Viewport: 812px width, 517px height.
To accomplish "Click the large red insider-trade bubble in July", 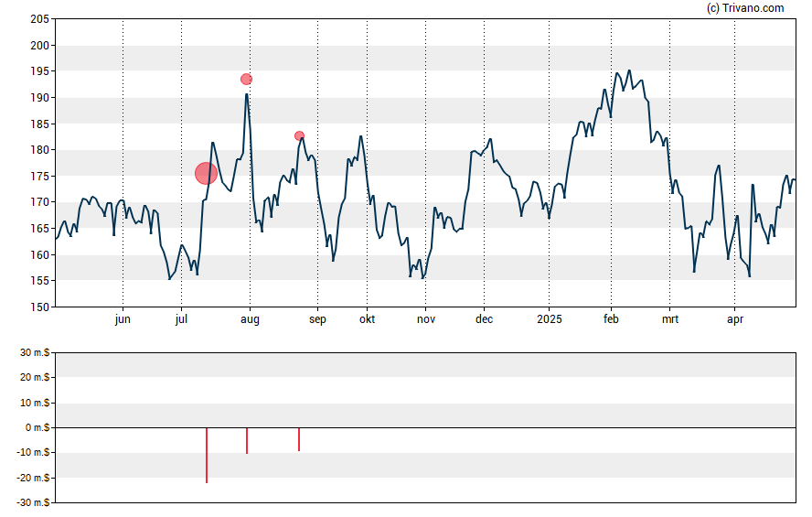I will (x=206, y=173).
